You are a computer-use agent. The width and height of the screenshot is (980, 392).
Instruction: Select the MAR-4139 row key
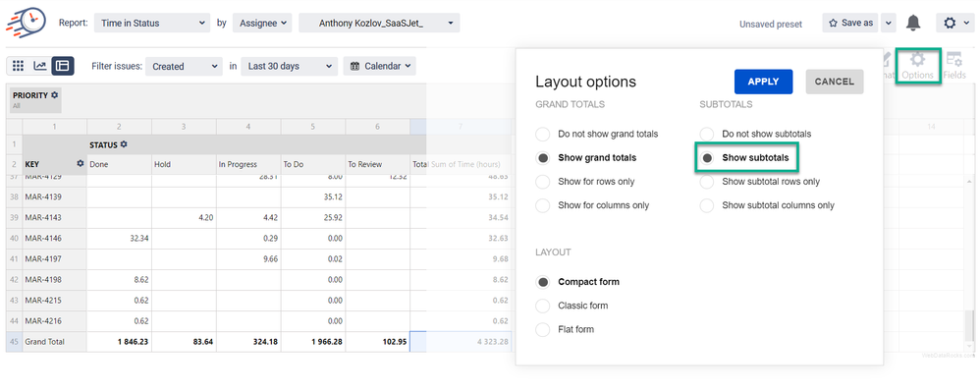55,196
